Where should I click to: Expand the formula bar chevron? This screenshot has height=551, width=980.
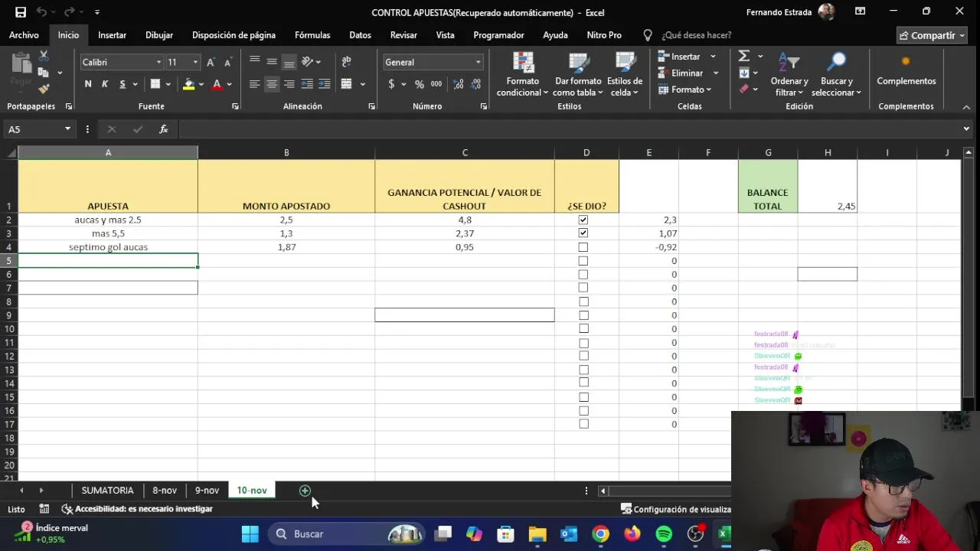[967, 129]
